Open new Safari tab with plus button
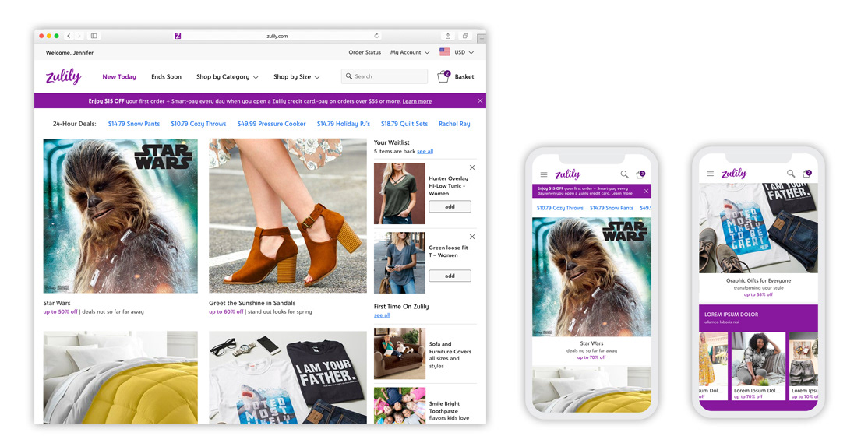Image resolution: width=868 pixels, height=436 pixels. (x=482, y=39)
